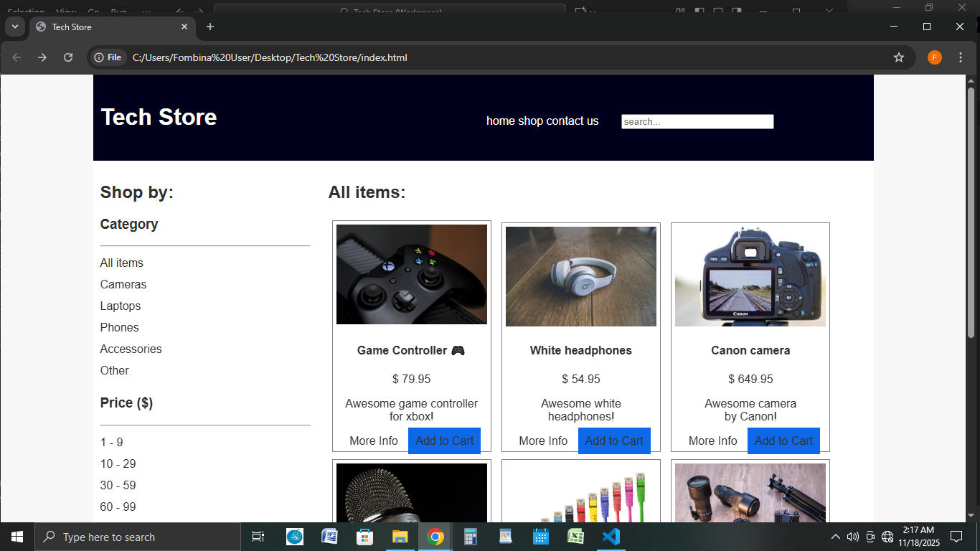
Task: Open More Info for White headphones
Action: (543, 441)
